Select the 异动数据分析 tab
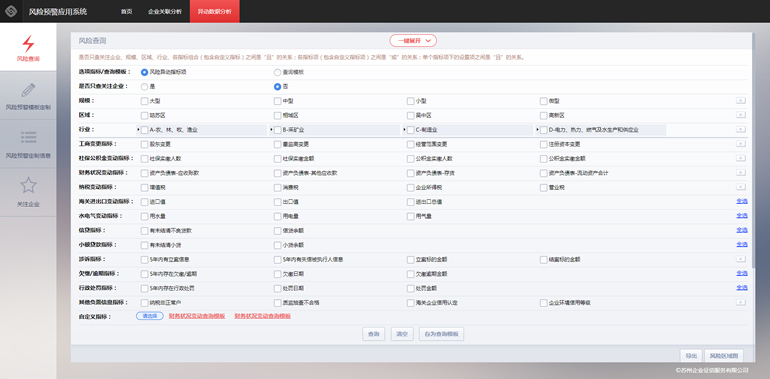Viewport: 770px width, 379px height. 215,11
